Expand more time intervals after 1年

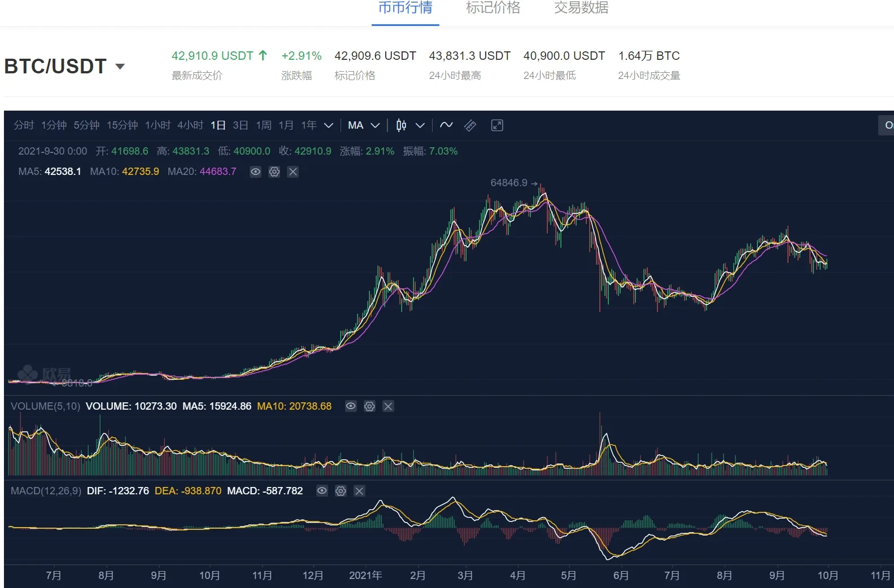pyautogui.click(x=329, y=125)
